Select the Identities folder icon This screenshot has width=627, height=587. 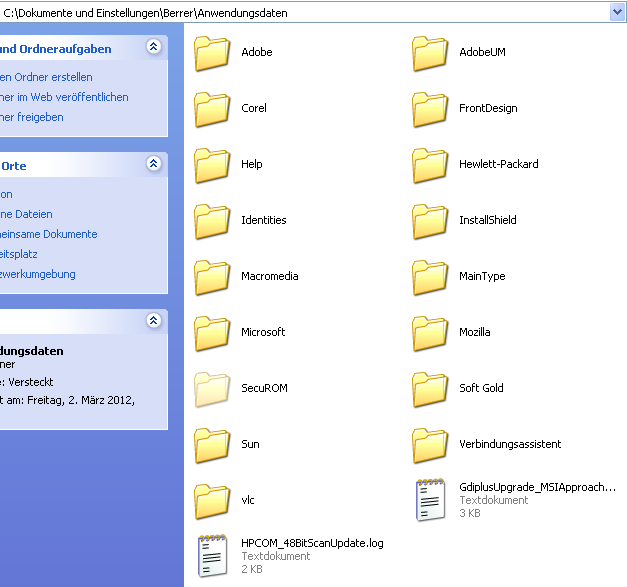tap(212, 222)
